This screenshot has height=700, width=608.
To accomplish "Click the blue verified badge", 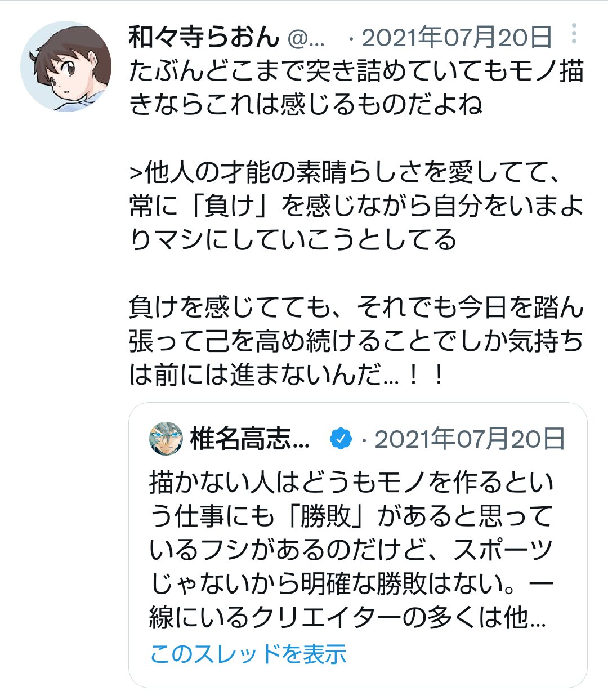I will [341, 439].
